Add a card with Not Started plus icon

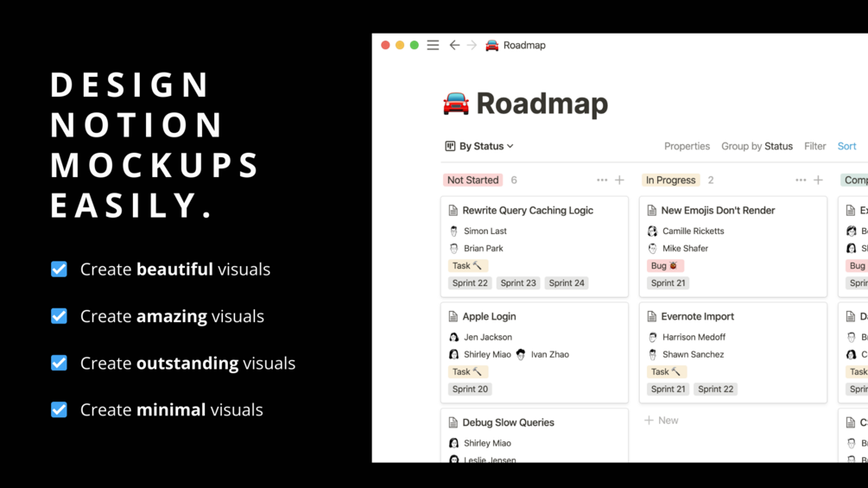pyautogui.click(x=619, y=180)
